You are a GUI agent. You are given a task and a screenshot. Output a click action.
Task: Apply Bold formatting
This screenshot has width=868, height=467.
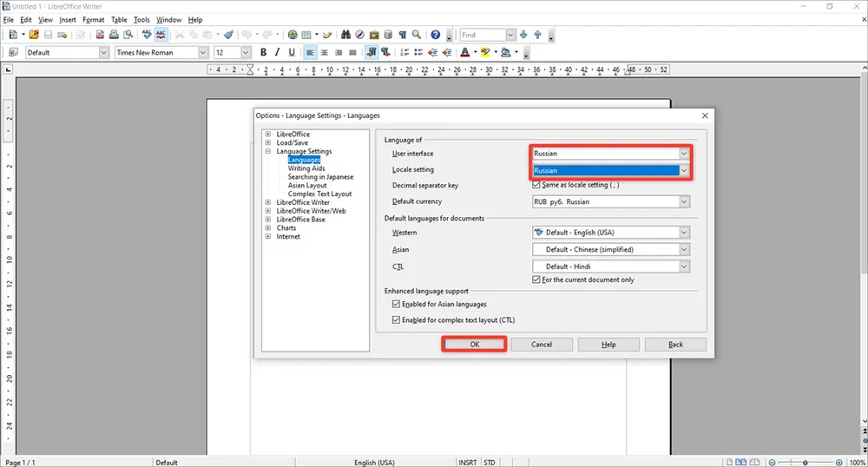[264, 53]
